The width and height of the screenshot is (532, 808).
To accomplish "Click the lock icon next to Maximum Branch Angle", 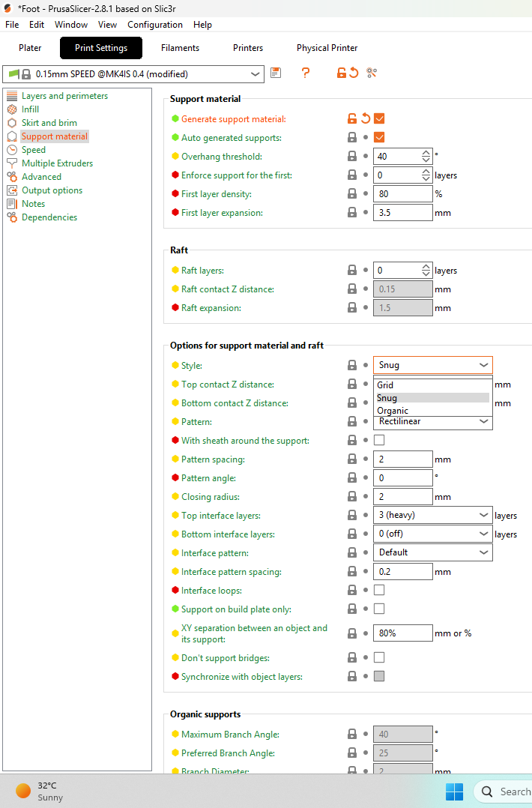I will [352, 735].
